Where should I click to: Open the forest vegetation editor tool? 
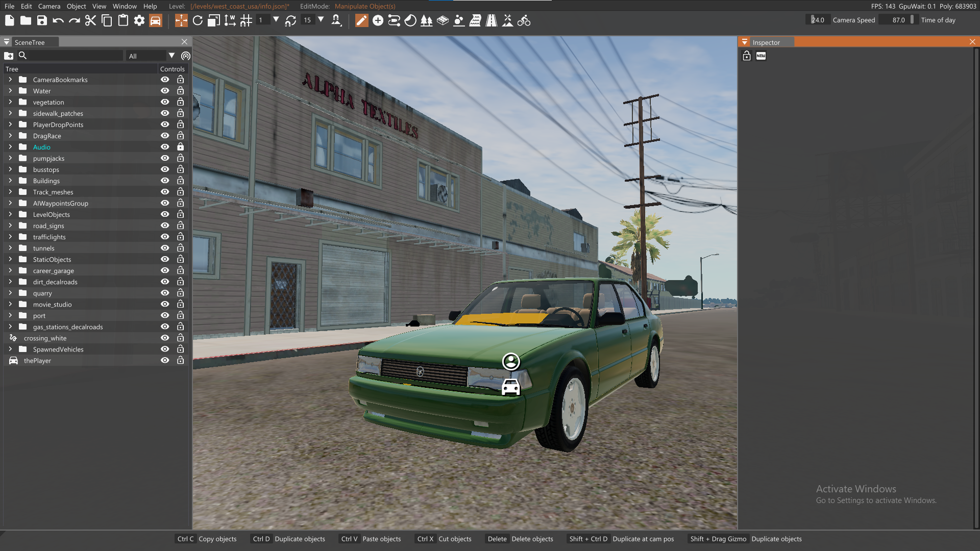pos(426,20)
